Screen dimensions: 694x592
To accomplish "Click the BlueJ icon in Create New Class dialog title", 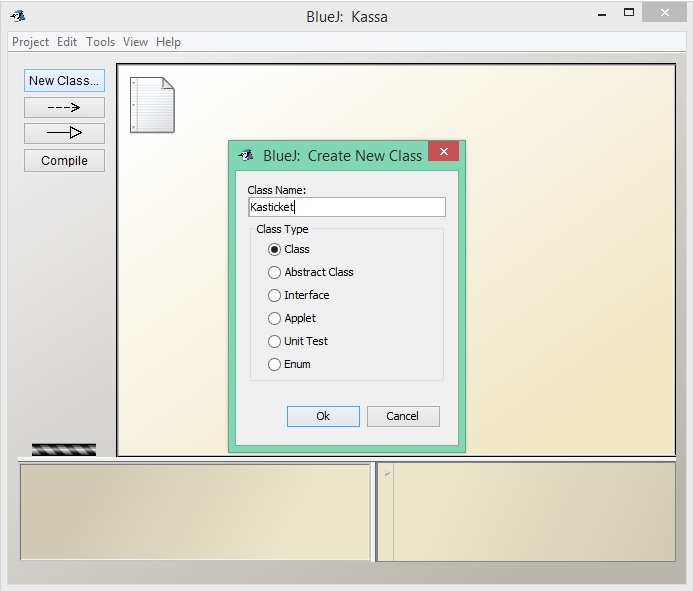I will (x=246, y=155).
